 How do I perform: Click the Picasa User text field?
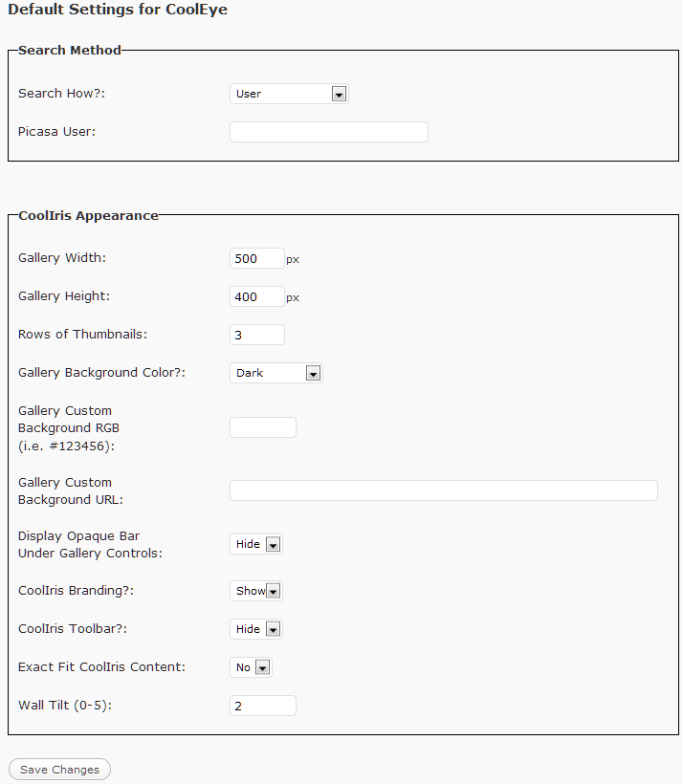pyautogui.click(x=329, y=132)
